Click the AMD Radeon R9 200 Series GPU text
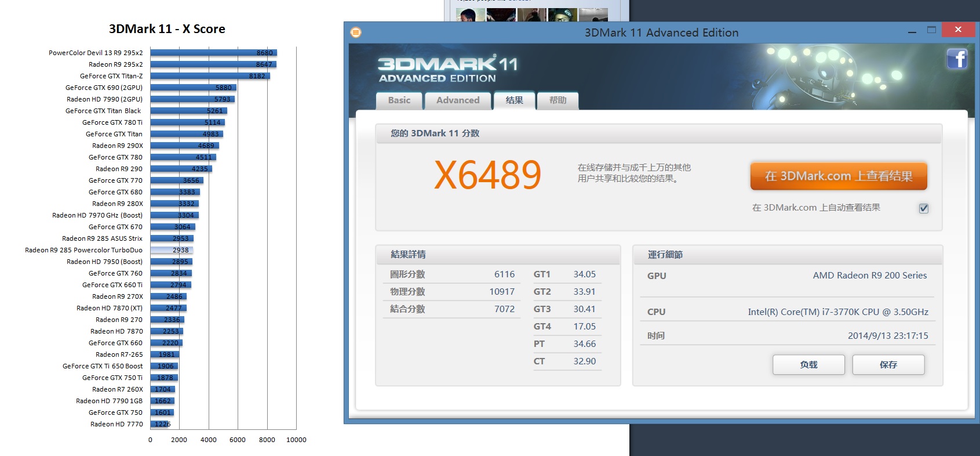980x456 pixels. pyautogui.click(x=869, y=276)
